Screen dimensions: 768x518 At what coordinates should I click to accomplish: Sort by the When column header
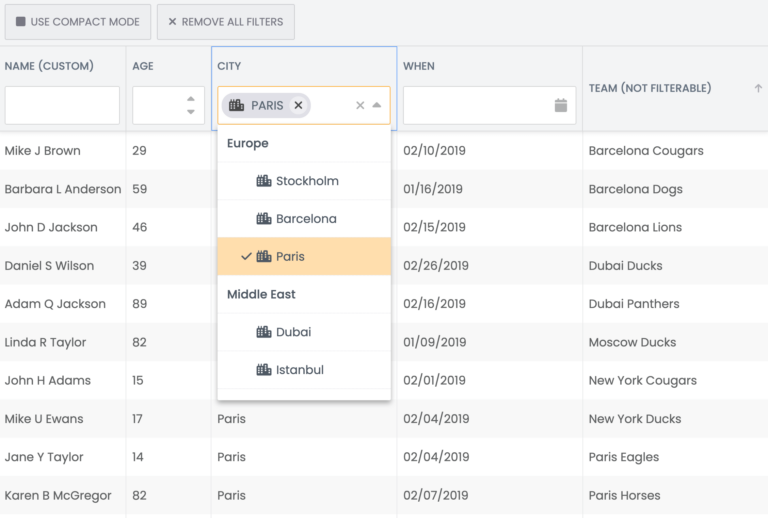[419, 66]
